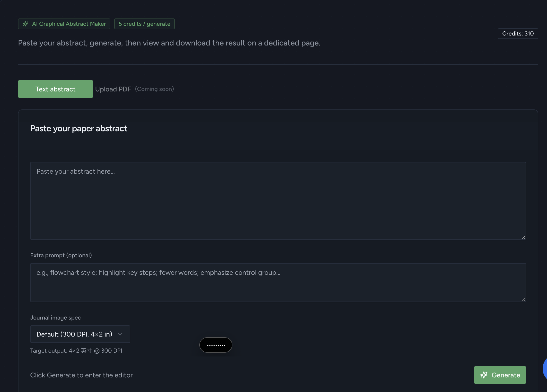Click the resize handle of the abstract textarea
The width and height of the screenshot is (547, 392).
[x=523, y=237]
